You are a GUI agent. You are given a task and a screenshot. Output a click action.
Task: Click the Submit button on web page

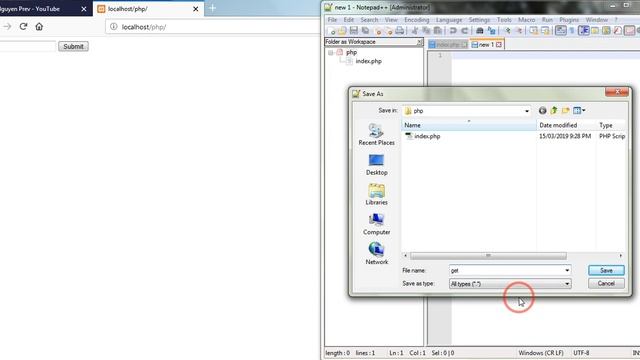(x=73, y=47)
